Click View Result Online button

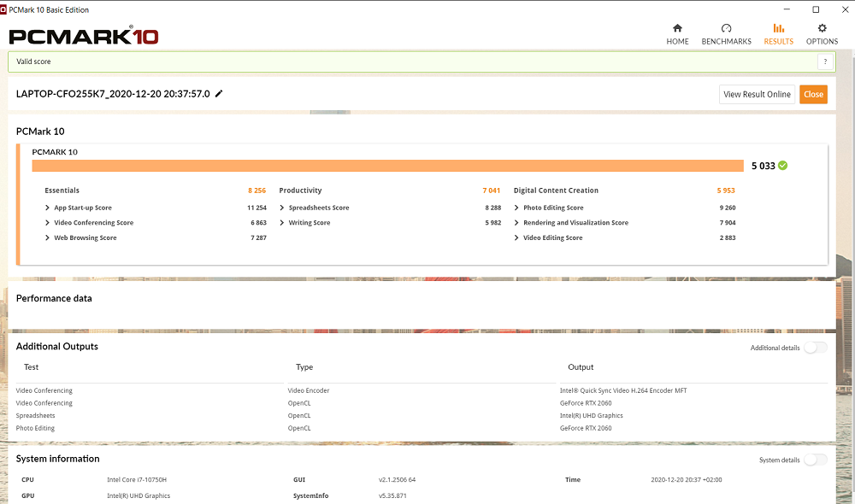757,94
